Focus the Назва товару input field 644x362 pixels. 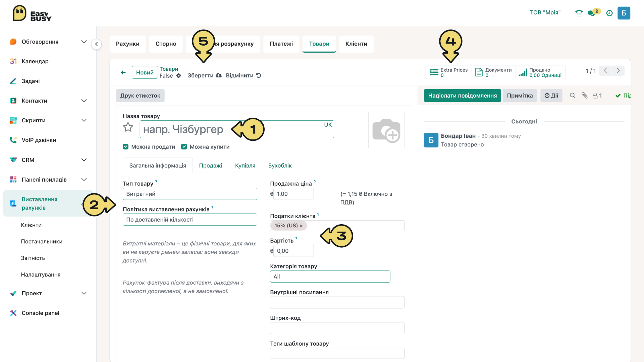(236, 129)
